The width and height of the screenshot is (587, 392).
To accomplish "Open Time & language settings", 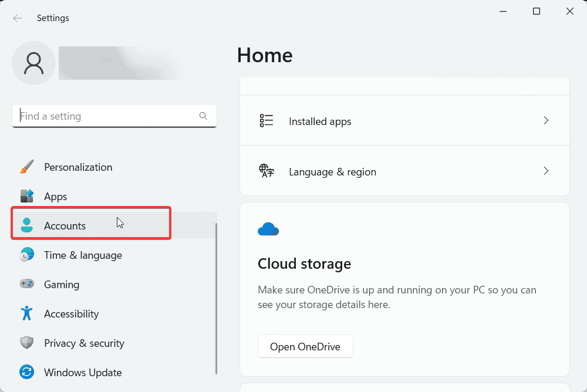I will pos(114,255).
